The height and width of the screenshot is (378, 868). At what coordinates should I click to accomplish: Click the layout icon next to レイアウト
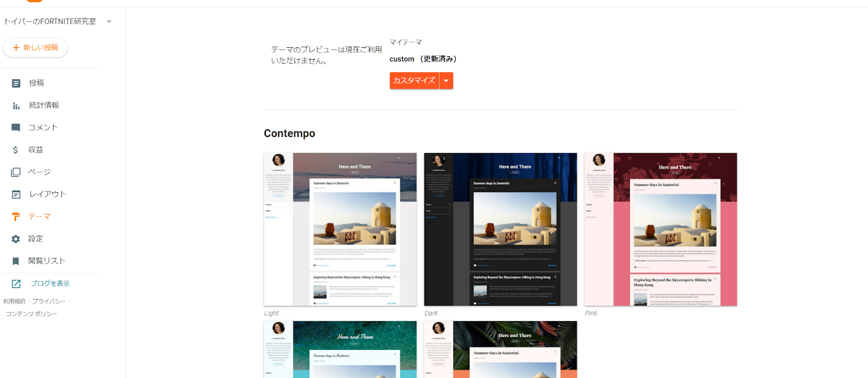[16, 194]
